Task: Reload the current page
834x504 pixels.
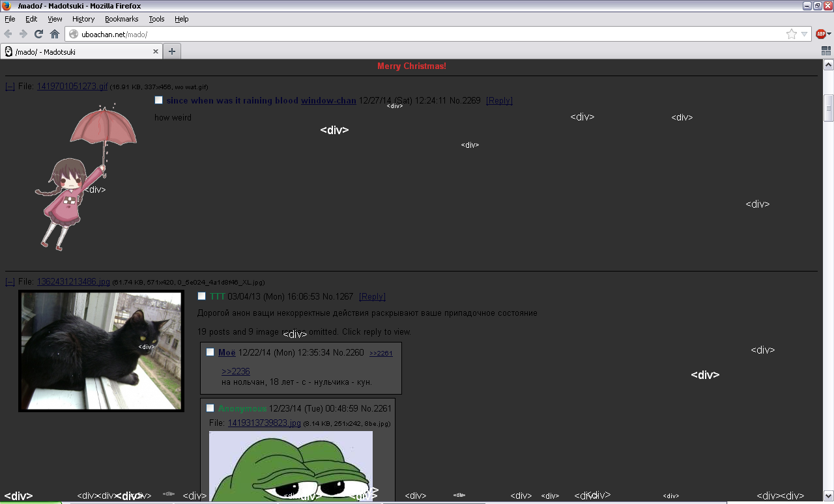Action: (x=39, y=34)
